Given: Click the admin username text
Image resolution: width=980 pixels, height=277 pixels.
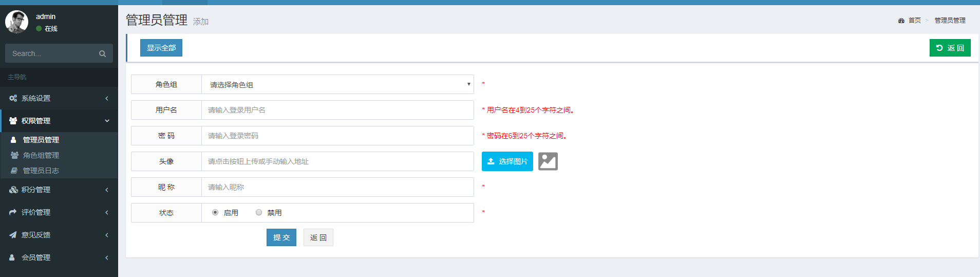Looking at the screenshot, I should coord(46,16).
